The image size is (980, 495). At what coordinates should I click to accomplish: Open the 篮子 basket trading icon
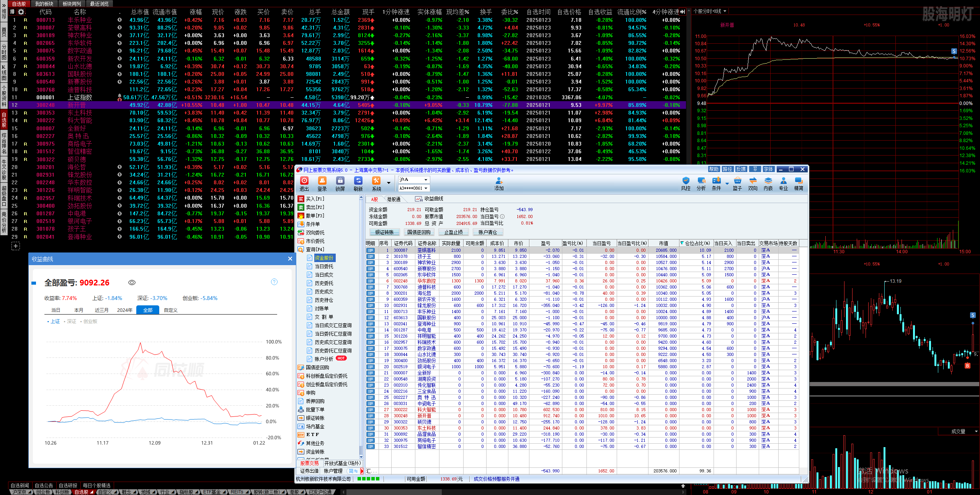point(737,184)
